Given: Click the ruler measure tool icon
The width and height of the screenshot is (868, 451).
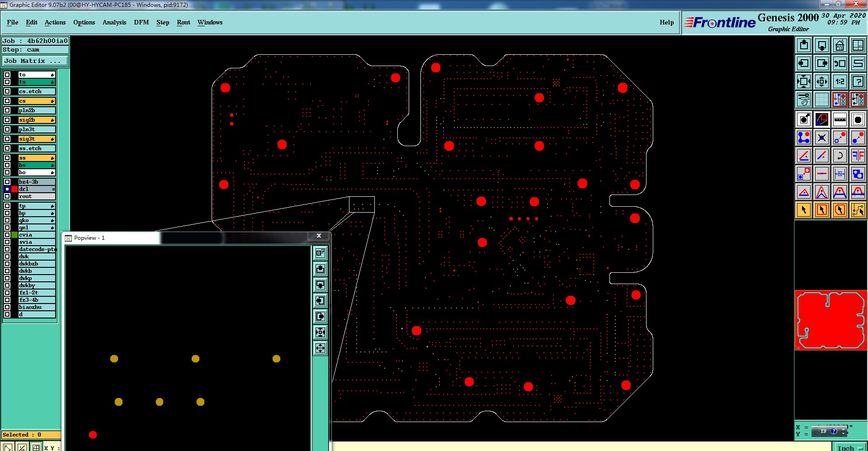Looking at the screenshot, I should [x=840, y=119].
